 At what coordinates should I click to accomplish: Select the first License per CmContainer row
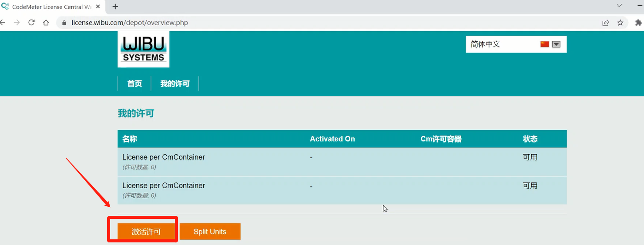(342, 162)
